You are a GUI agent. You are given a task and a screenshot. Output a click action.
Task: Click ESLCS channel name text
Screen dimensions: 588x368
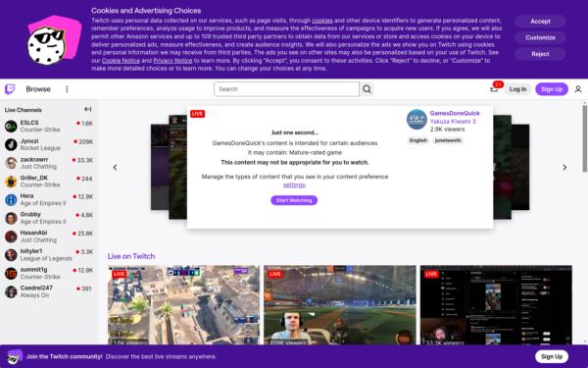point(29,123)
